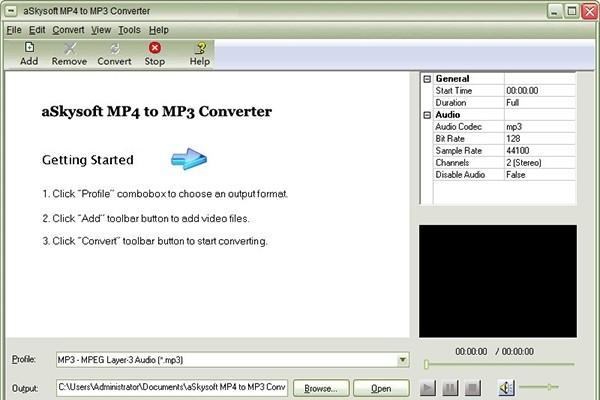Click the Disable Audio property label
This screenshot has width=600, height=400.
click(x=460, y=175)
